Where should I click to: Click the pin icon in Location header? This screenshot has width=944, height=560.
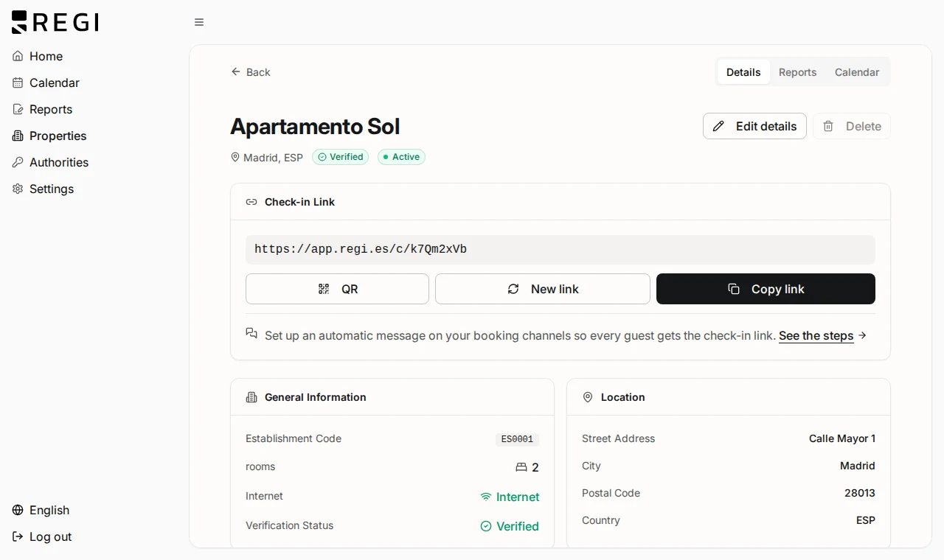[x=588, y=397]
